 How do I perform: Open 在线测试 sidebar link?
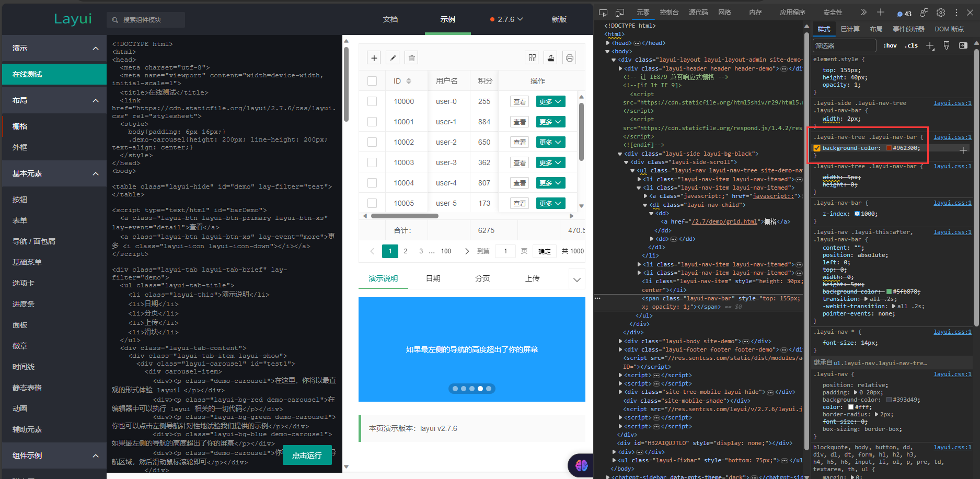click(x=54, y=74)
